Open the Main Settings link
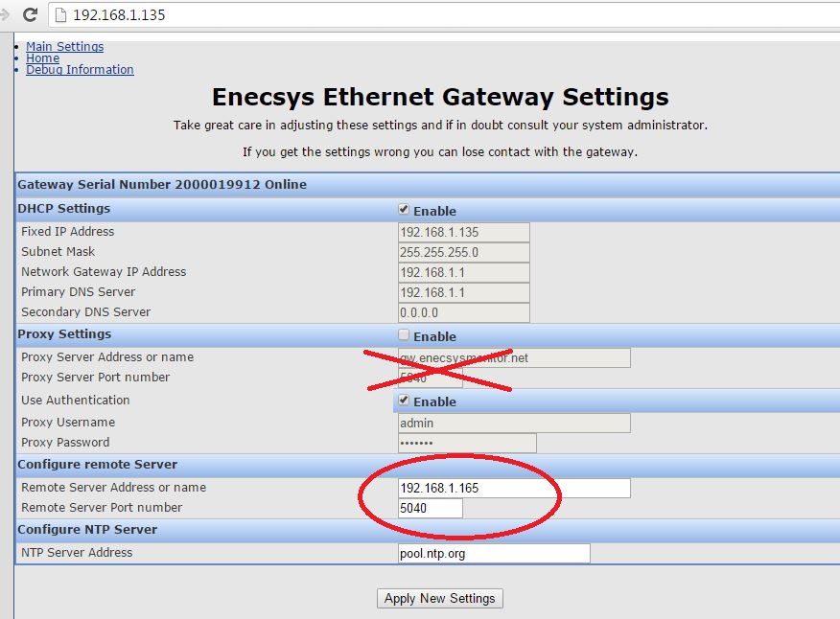The image size is (840, 619). coord(65,47)
